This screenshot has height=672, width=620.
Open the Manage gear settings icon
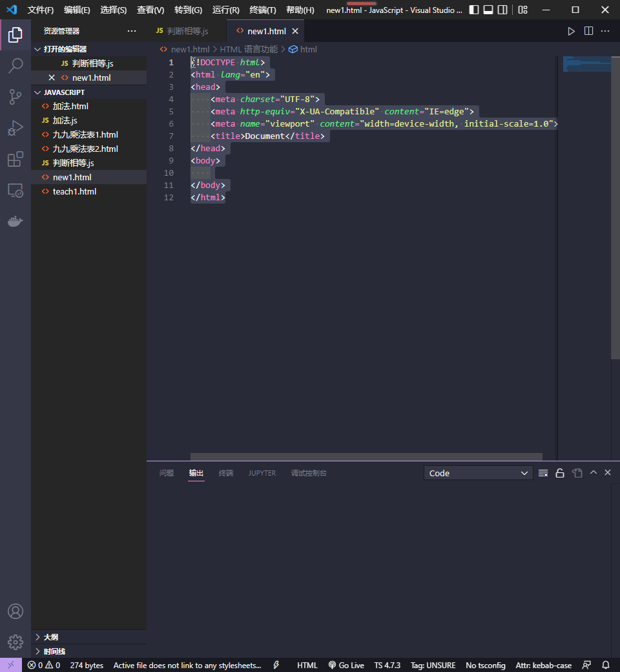(x=15, y=642)
